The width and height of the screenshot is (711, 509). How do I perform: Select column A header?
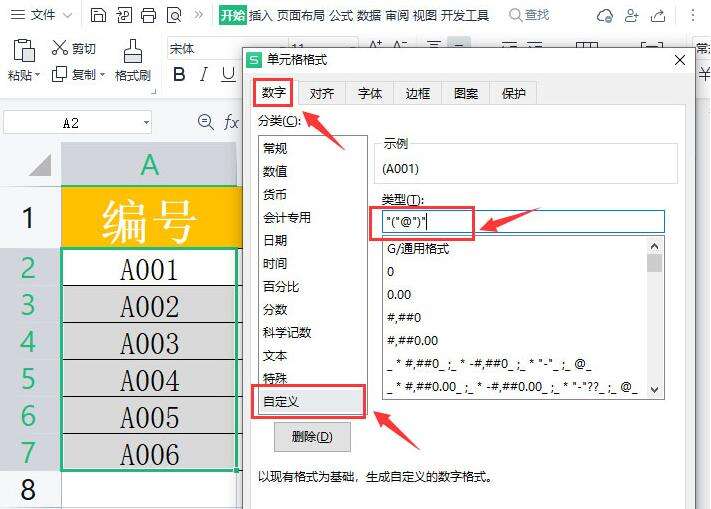[x=149, y=164]
